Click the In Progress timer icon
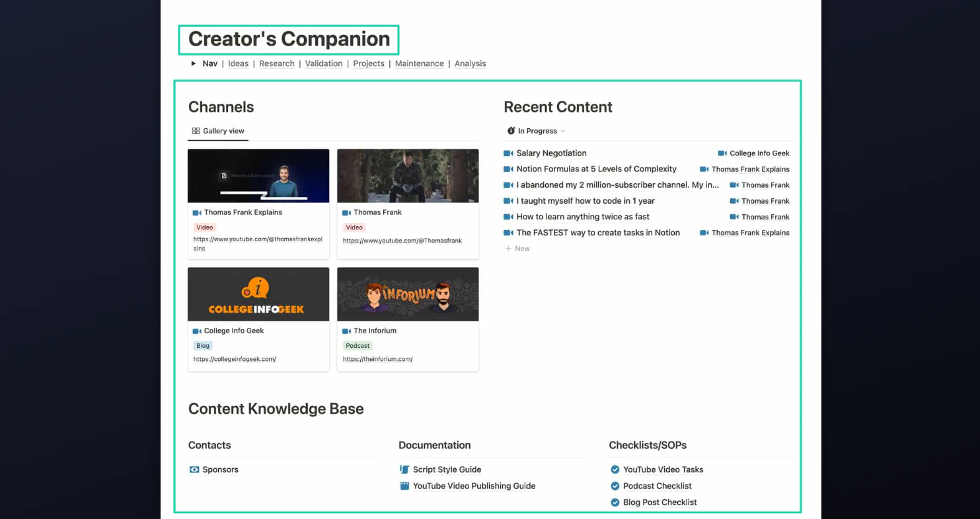 (511, 131)
